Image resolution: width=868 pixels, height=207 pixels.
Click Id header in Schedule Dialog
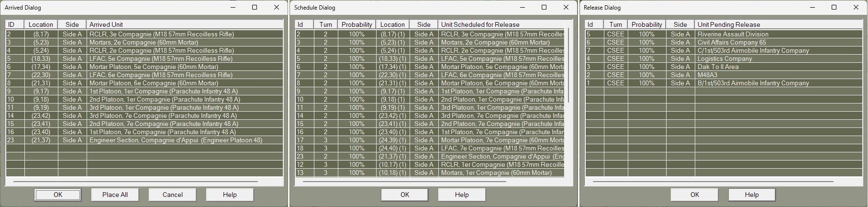(x=304, y=24)
